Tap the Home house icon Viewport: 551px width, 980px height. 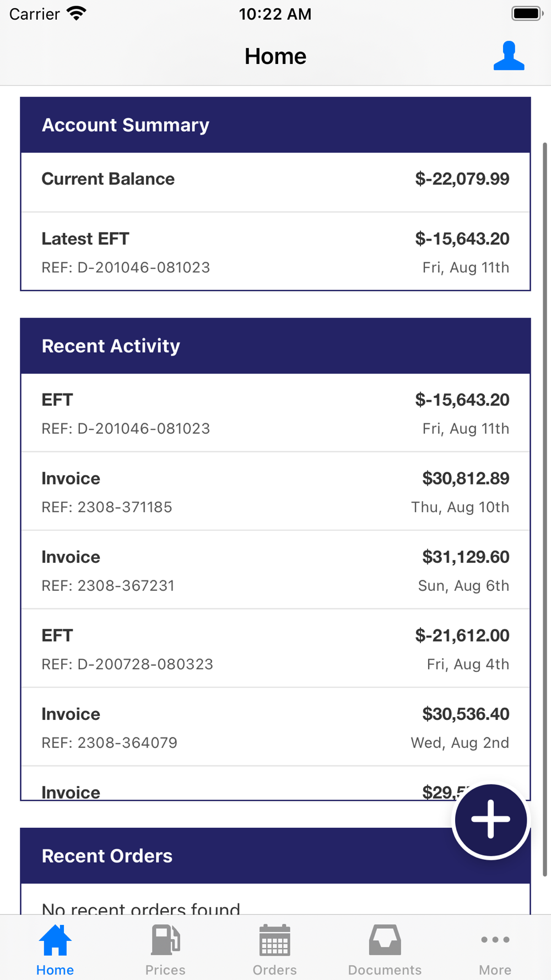55,940
